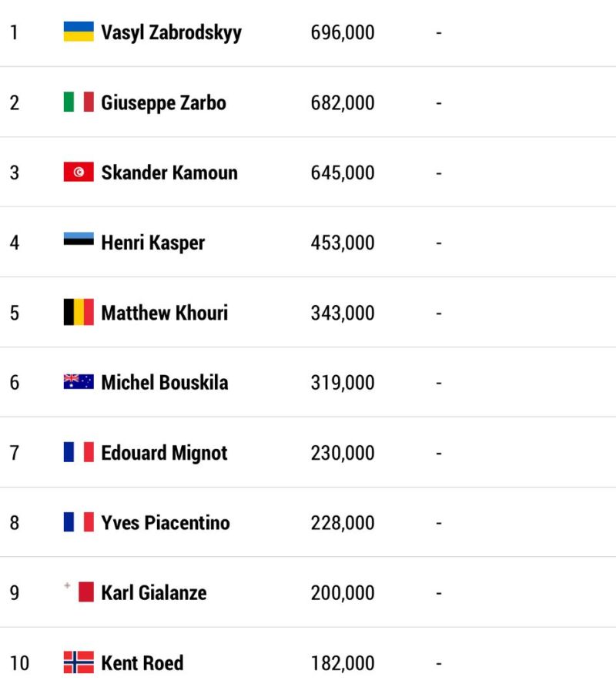Open Michel Bouskila player name

pos(165,382)
